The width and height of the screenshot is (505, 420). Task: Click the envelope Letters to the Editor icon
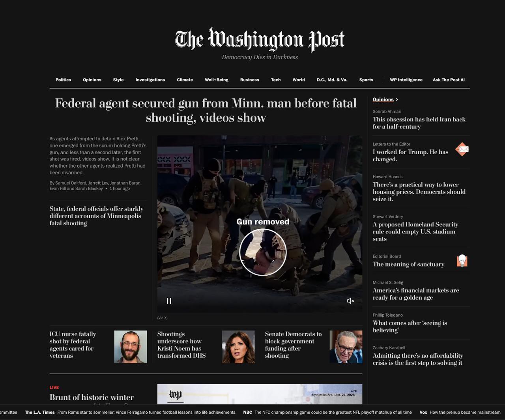(462, 149)
